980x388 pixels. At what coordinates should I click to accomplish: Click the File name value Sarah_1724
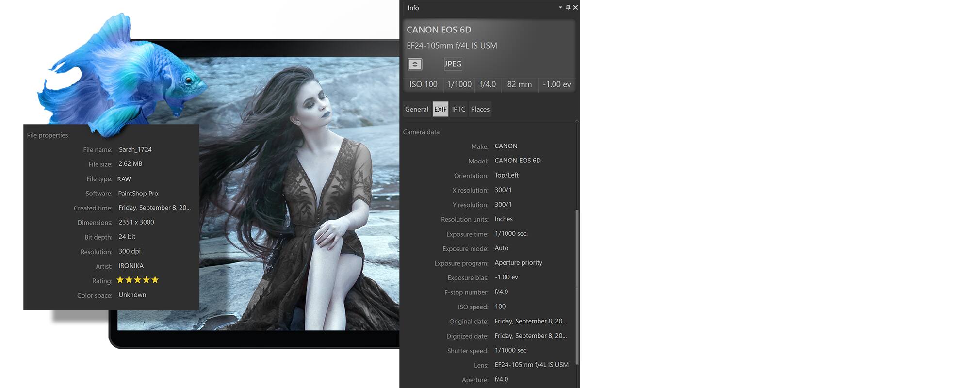[135, 149]
